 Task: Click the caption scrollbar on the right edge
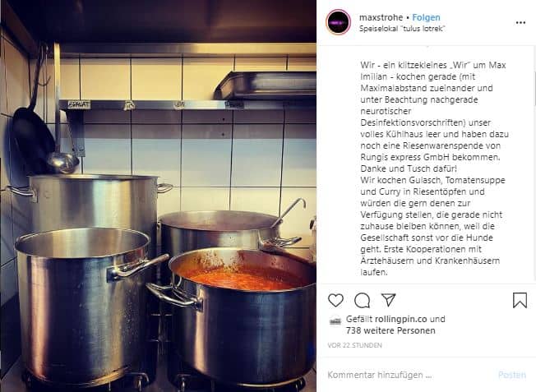(534, 89)
